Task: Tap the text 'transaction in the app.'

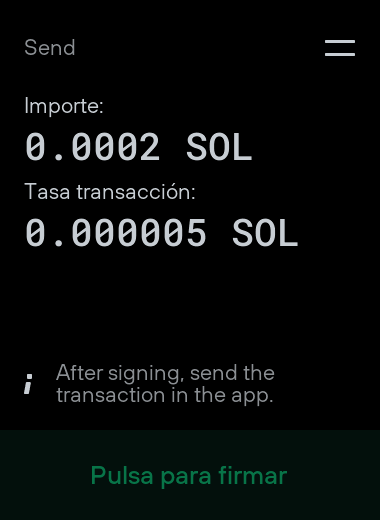Action: coord(165,395)
